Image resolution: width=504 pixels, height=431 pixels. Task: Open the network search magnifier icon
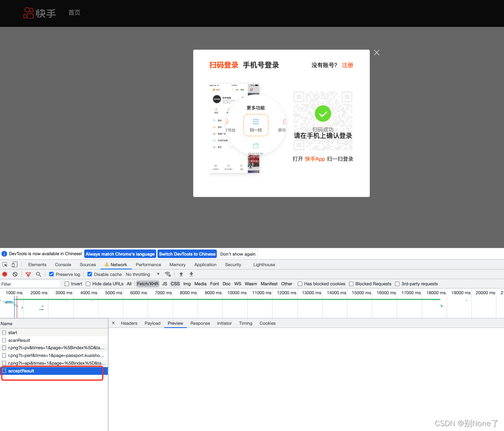pyautogui.click(x=39, y=274)
